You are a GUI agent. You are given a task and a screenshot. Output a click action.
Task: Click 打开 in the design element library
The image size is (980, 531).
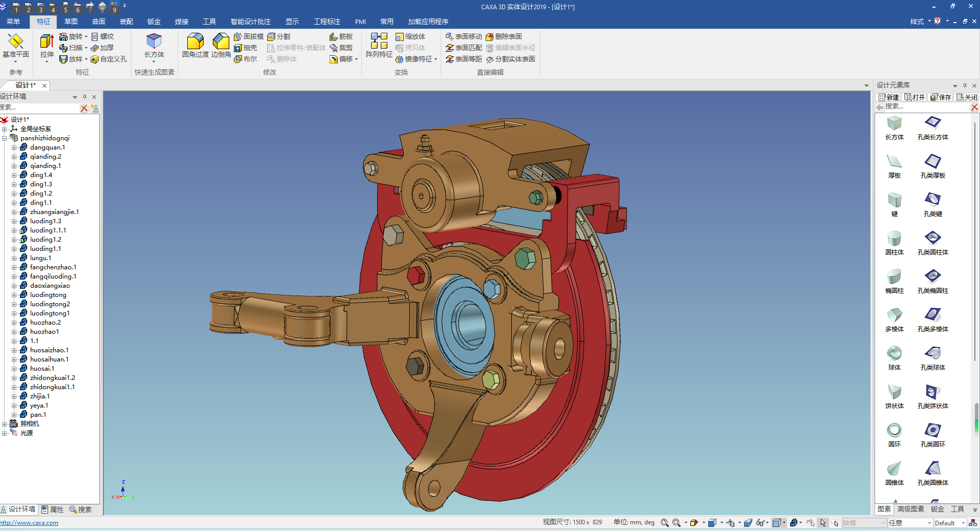point(915,97)
